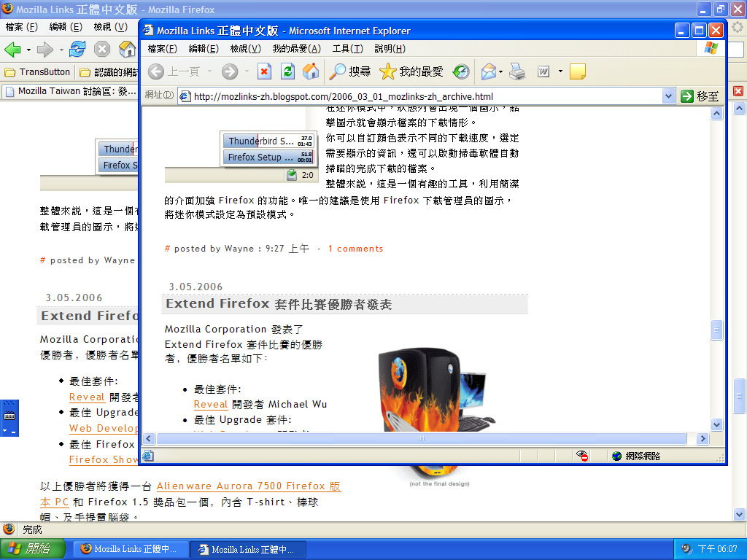Go to Home page in Internet Explorer

311,72
